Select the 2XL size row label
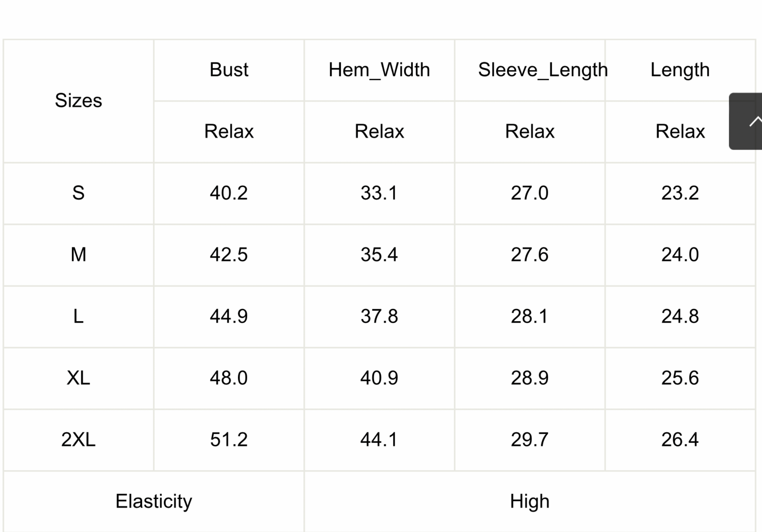 coord(78,440)
